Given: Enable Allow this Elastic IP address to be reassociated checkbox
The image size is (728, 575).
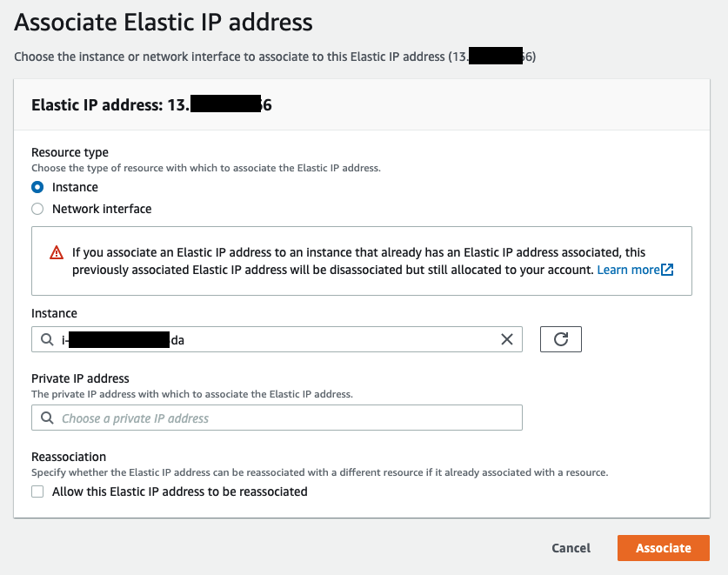Looking at the screenshot, I should [x=37, y=491].
